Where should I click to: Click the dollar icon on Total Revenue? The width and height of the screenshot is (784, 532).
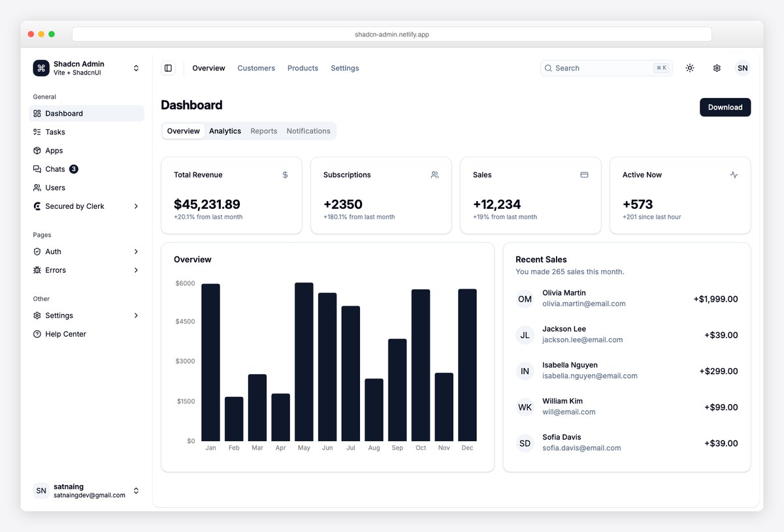click(x=285, y=175)
